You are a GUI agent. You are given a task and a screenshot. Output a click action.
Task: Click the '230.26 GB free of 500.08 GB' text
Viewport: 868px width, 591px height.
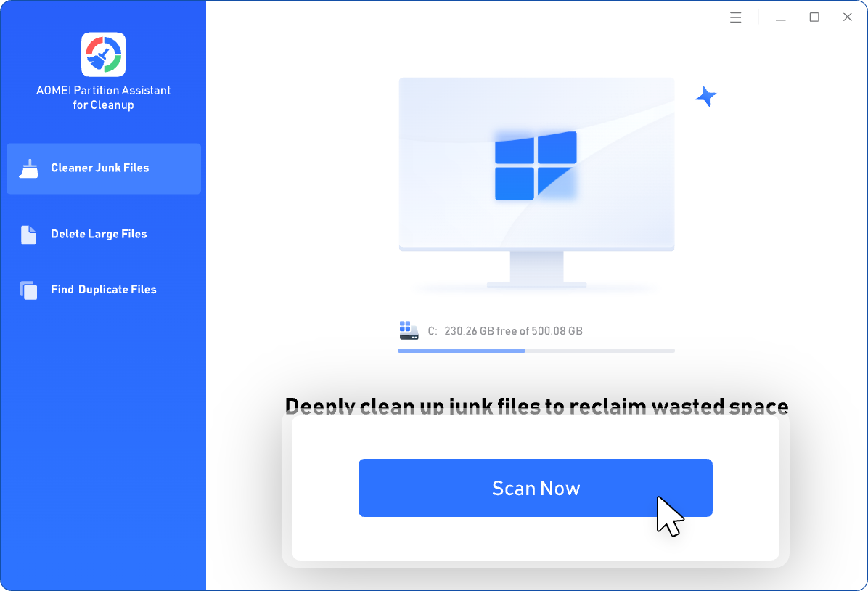[513, 331]
